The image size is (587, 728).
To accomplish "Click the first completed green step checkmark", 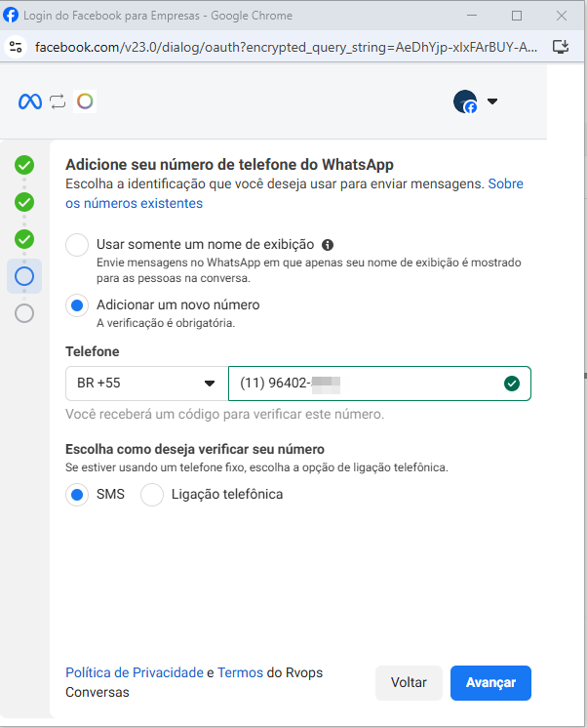I will click(24, 165).
